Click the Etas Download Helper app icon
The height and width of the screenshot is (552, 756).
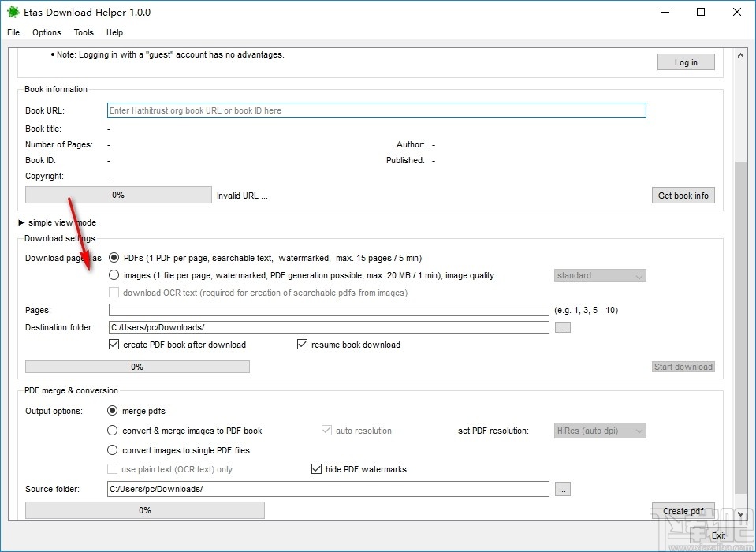(12, 12)
